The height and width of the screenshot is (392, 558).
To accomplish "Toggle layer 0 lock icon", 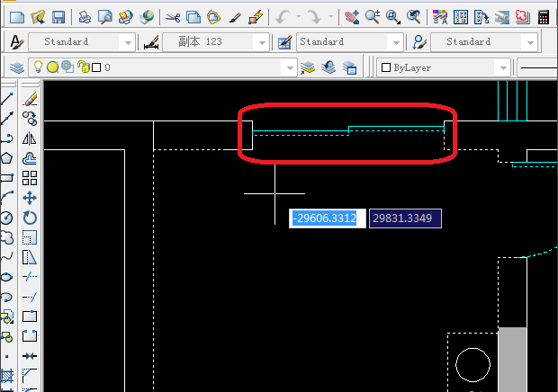I will coord(84,67).
